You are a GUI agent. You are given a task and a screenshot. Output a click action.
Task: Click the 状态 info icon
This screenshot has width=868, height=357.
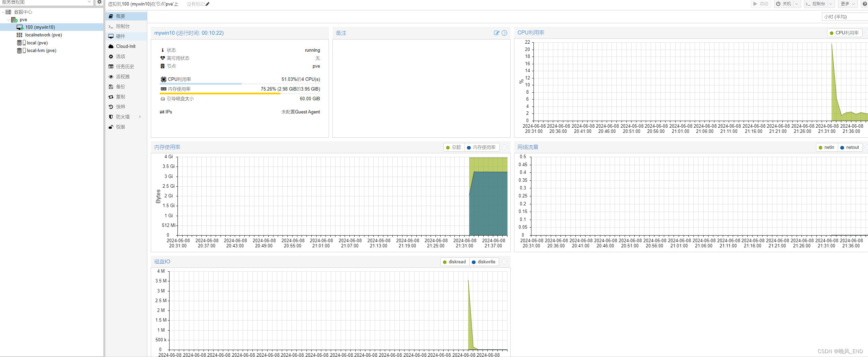point(163,50)
